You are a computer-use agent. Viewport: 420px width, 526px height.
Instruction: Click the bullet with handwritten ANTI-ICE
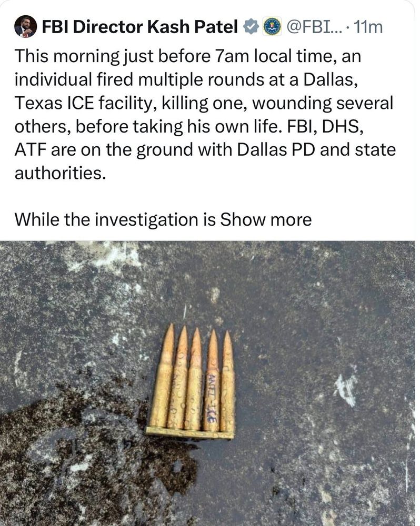pos(212,381)
